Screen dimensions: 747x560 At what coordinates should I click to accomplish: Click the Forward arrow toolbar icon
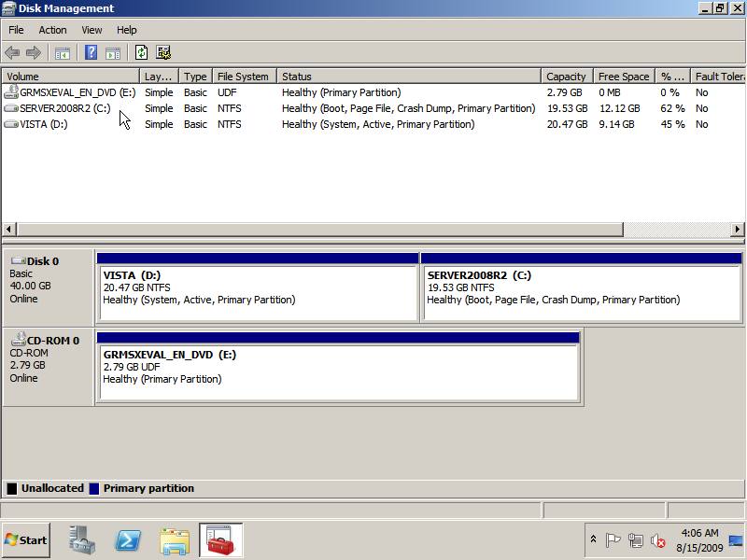34,52
